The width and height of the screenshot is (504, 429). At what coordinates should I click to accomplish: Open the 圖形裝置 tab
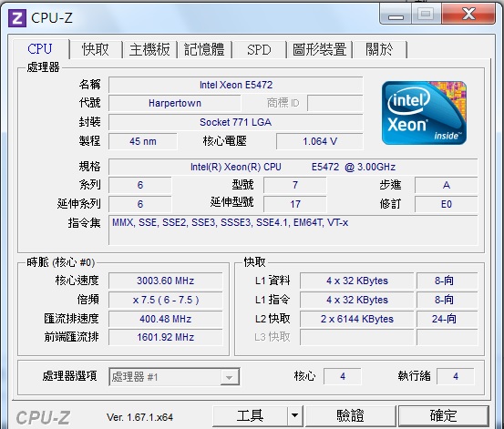tap(320, 49)
